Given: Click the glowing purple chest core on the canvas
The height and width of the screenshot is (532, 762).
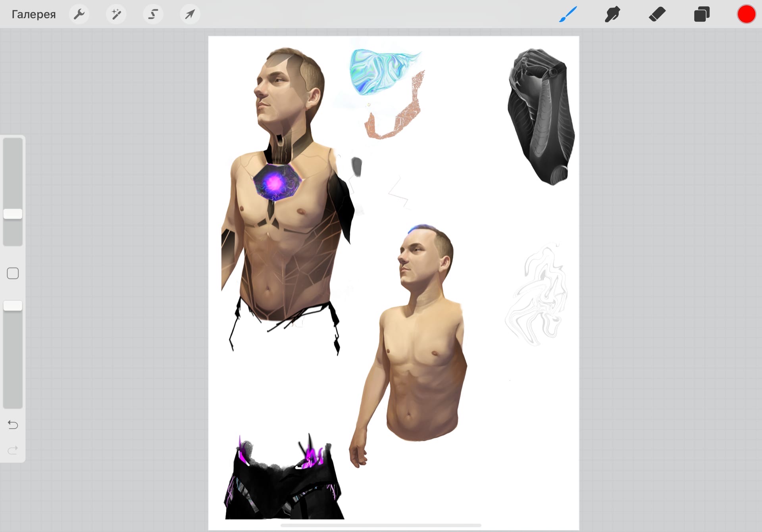Looking at the screenshot, I should [x=277, y=183].
